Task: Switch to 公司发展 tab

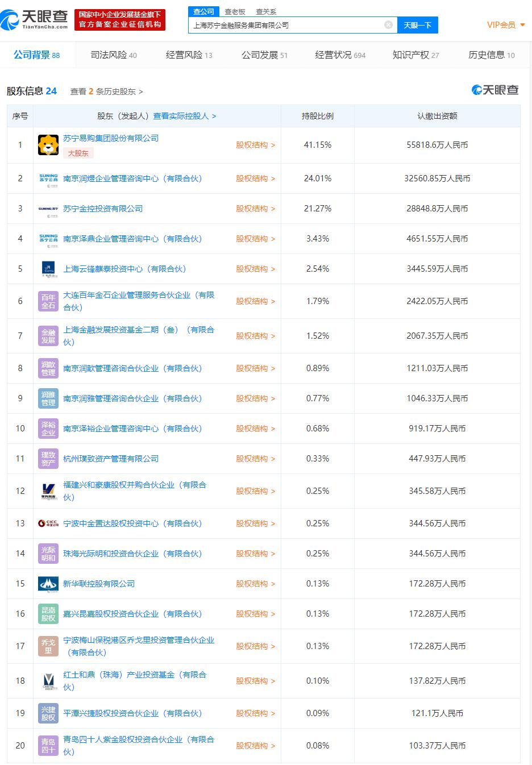Action: click(x=264, y=55)
